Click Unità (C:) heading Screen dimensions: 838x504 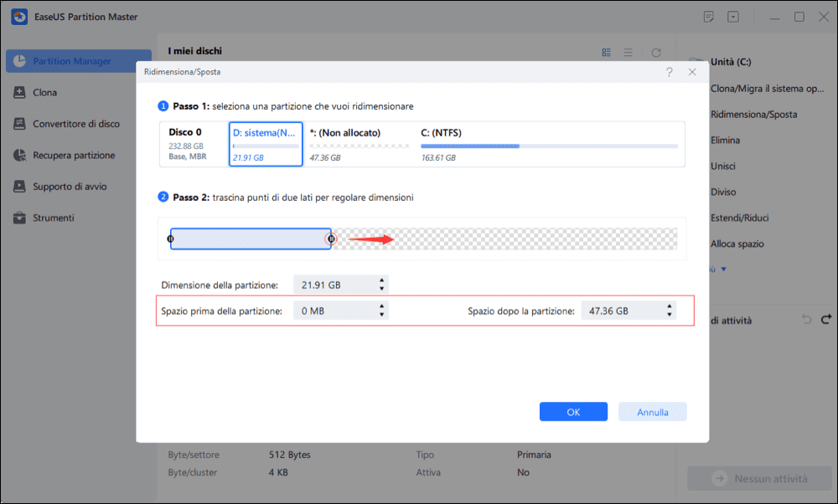pos(731,62)
